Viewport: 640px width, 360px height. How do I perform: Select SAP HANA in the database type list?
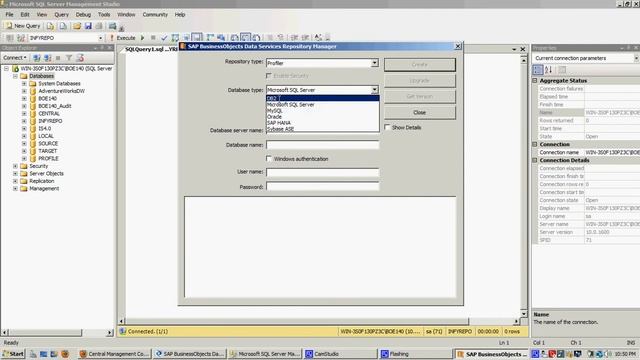point(322,123)
